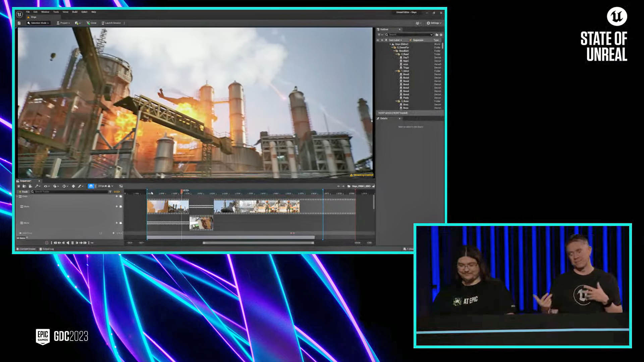Click the pause button in Sequencer

(72, 243)
